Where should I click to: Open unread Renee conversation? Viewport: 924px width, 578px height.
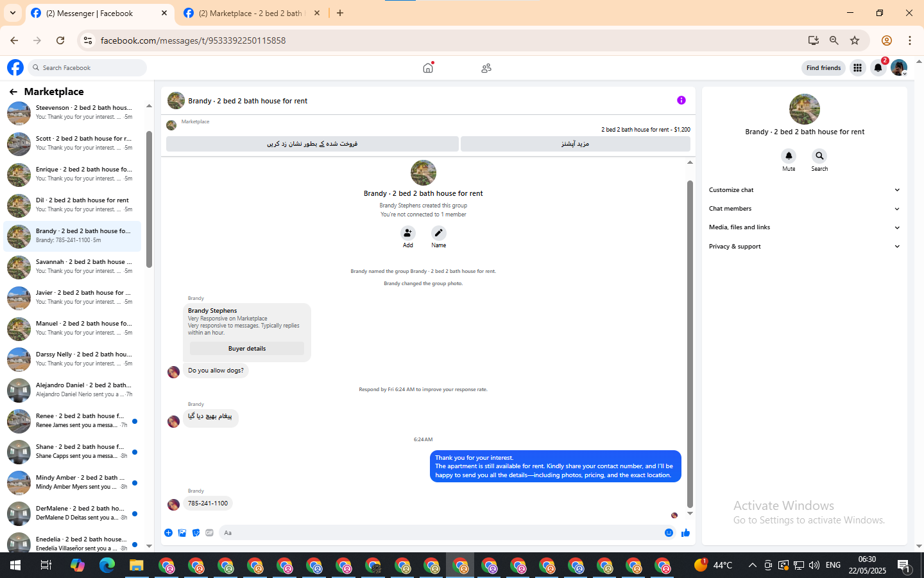(x=73, y=421)
